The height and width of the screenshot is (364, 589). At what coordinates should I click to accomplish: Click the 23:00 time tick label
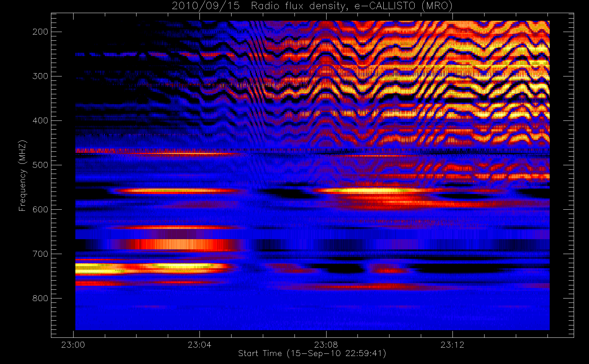[x=73, y=345]
